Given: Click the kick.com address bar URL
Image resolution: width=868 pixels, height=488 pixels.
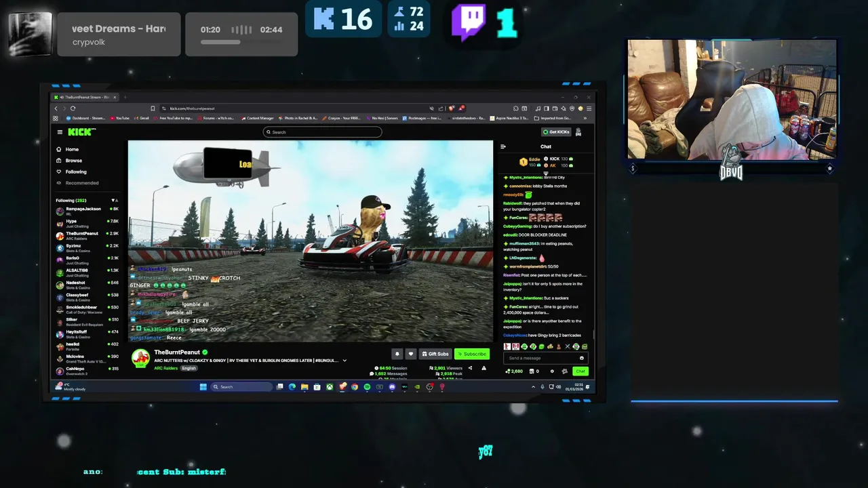Looking at the screenshot, I should [x=192, y=108].
